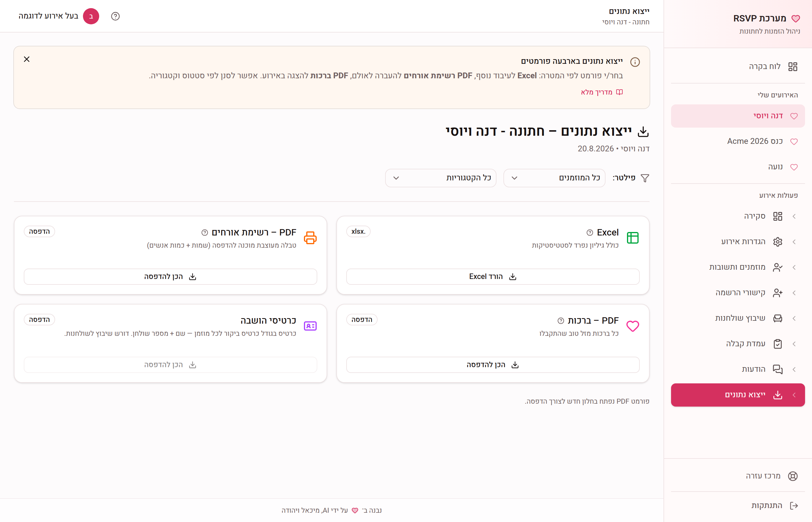This screenshot has height=522, width=812.
Task: Click הכן להדפסה for PDF guest list
Action: 171,277
